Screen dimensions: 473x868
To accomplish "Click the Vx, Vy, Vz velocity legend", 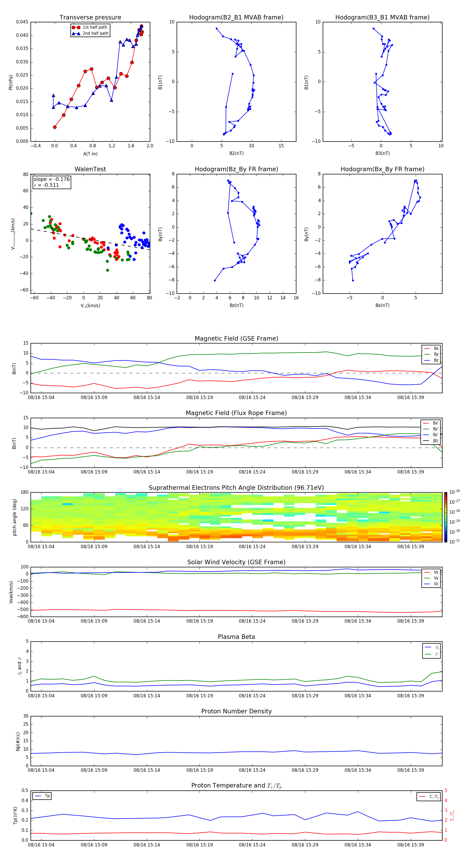I will click(431, 578).
